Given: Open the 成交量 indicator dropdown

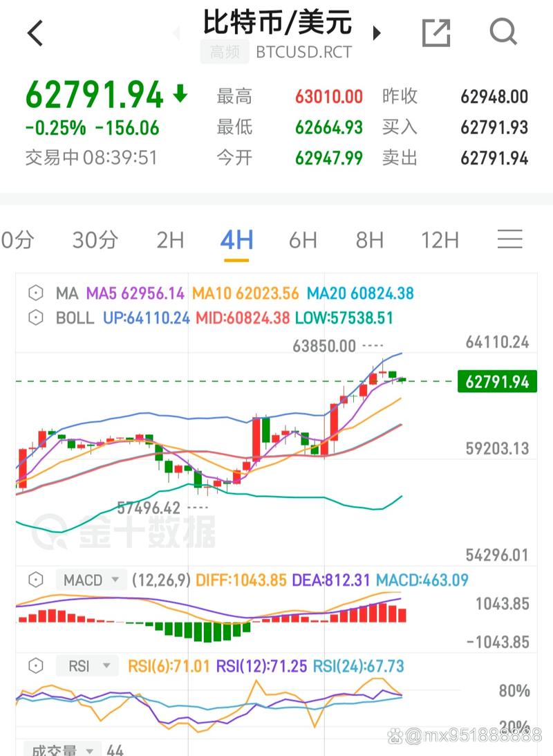Looking at the screenshot, I should click(x=62, y=750).
